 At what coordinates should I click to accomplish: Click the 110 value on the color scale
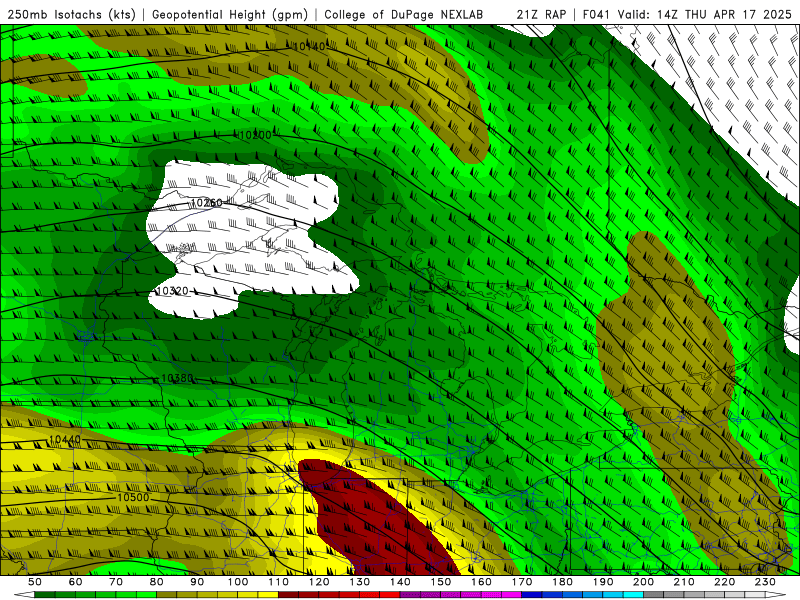click(279, 582)
